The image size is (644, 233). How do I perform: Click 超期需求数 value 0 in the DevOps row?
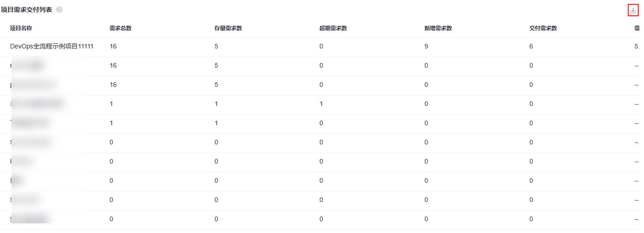coord(321,46)
